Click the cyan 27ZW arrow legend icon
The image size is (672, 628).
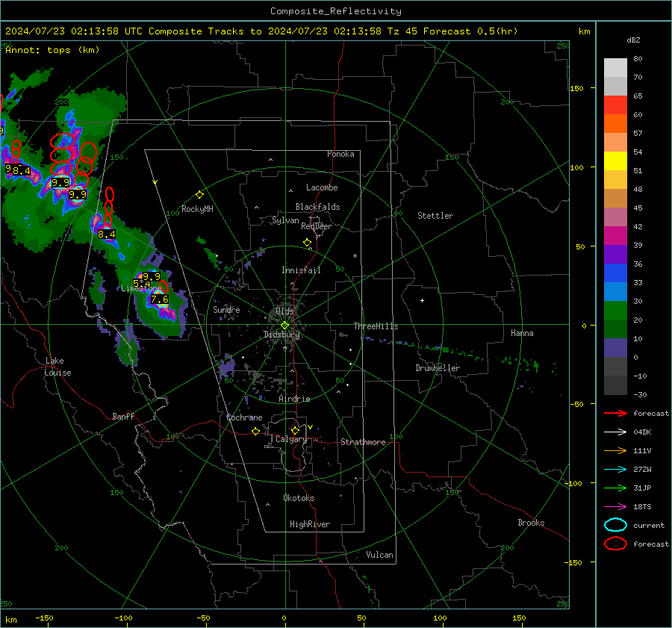coord(615,470)
